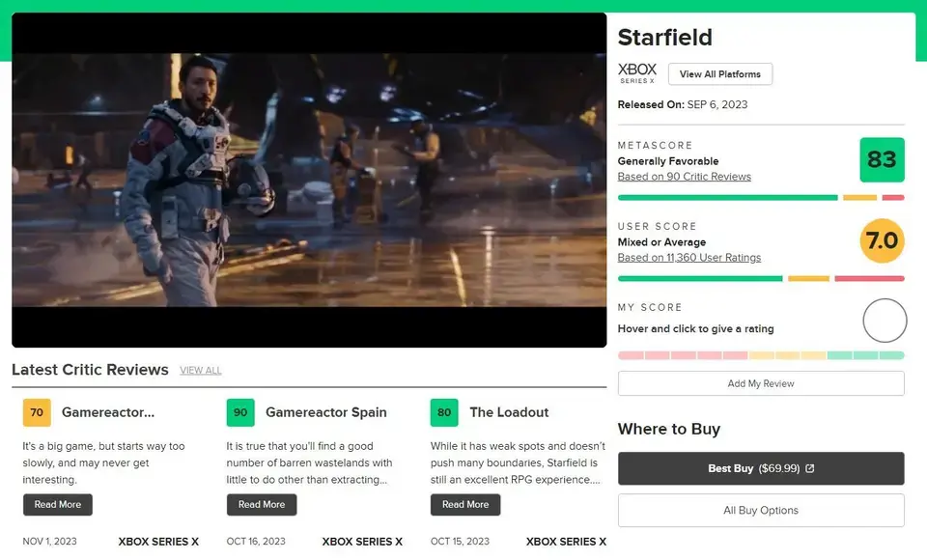Click the Xbox Series X platform logo
Image resolution: width=927 pixels, height=560 pixels.
click(x=637, y=73)
